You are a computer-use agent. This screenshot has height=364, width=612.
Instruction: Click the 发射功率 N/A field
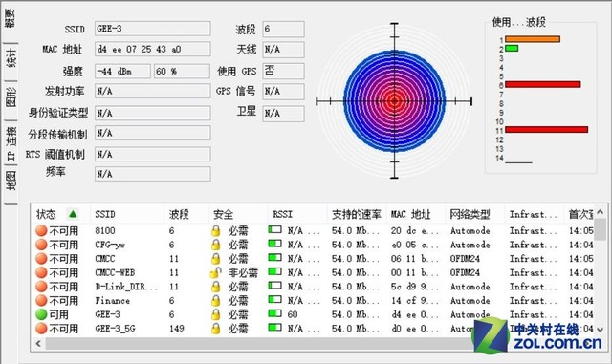coord(153,92)
